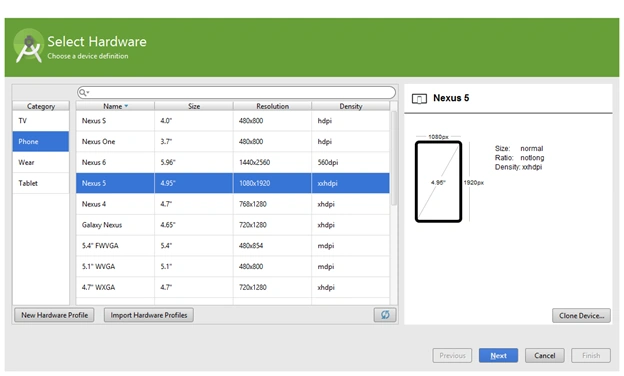Click the refresh icon button below the table
This screenshot has width=624, height=376.
click(x=385, y=315)
